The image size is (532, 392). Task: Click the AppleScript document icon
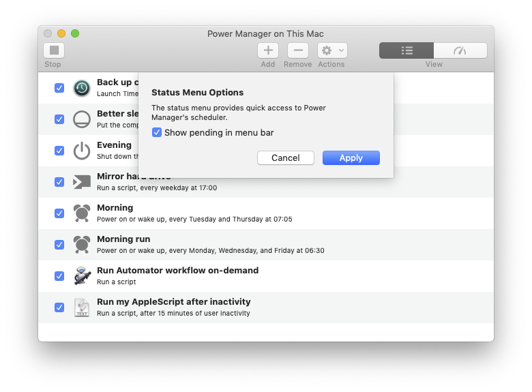click(x=82, y=307)
